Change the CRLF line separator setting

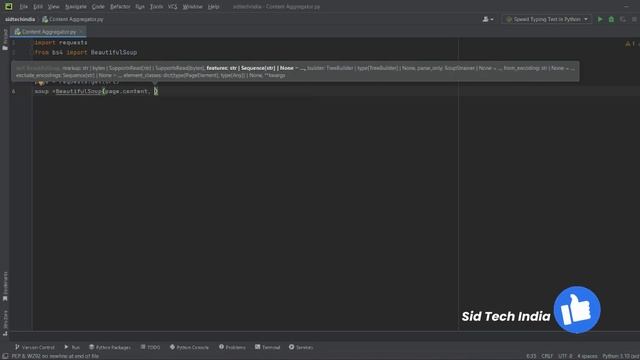point(547,356)
